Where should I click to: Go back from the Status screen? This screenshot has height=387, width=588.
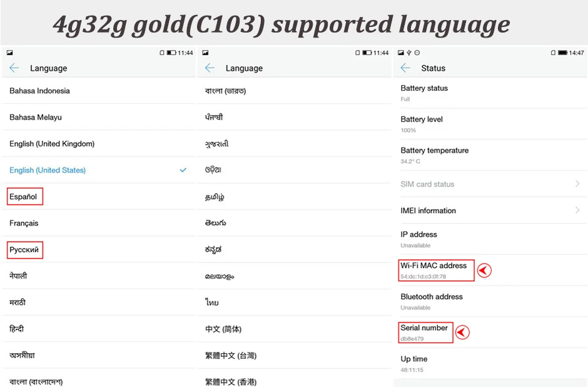tap(405, 68)
